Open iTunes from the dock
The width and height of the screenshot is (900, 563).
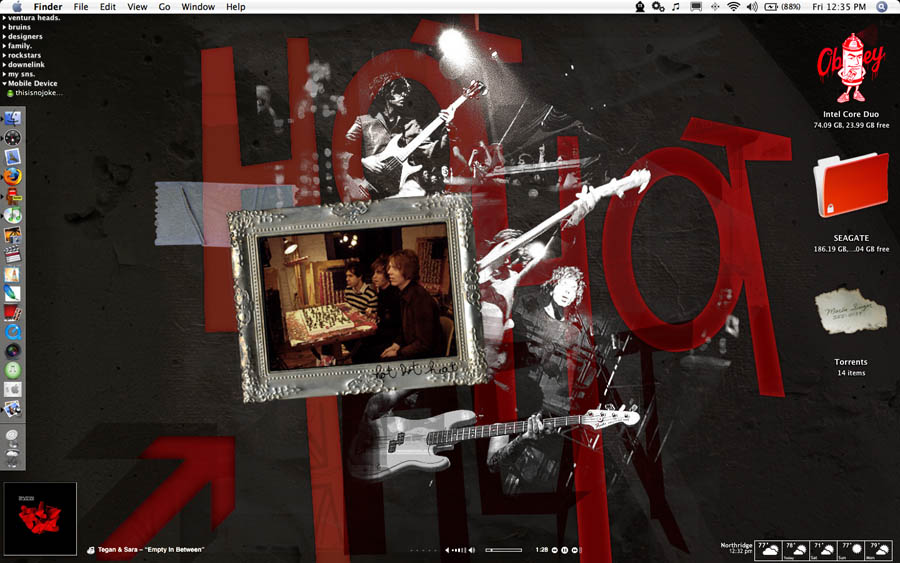[x=13, y=215]
